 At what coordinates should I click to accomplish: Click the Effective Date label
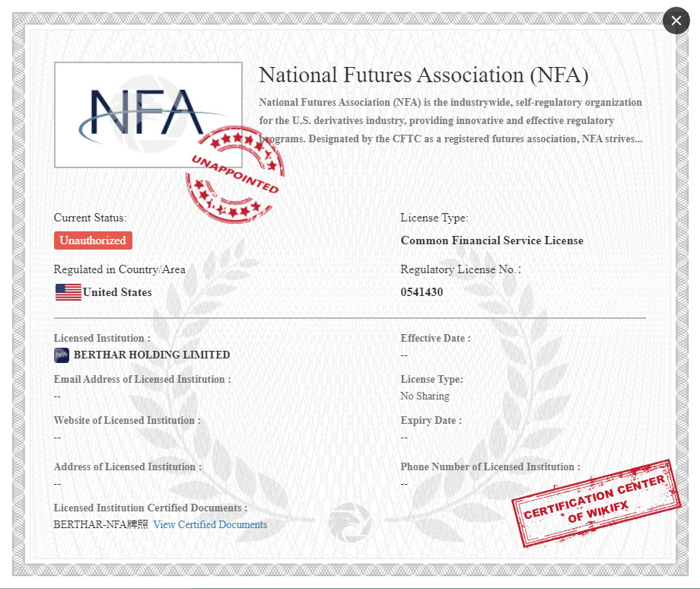(x=436, y=338)
